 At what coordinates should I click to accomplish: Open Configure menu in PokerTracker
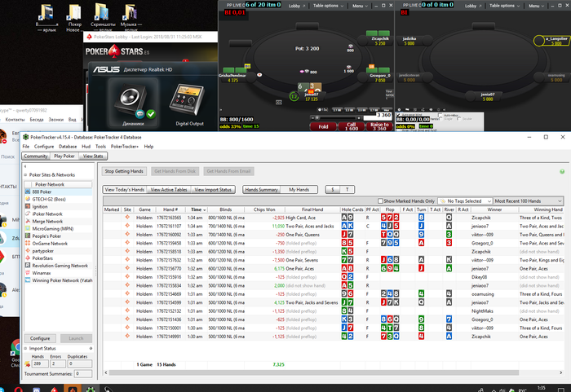pos(44,147)
